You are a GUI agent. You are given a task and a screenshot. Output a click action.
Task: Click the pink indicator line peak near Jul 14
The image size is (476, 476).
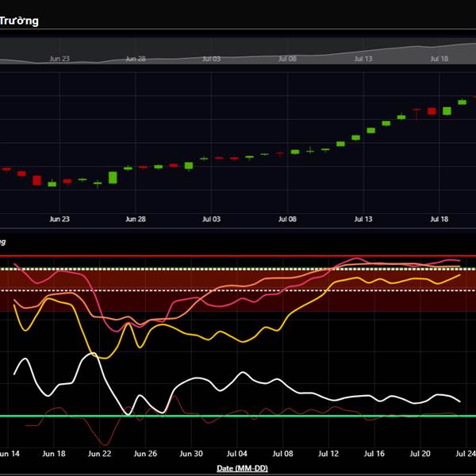(357, 259)
